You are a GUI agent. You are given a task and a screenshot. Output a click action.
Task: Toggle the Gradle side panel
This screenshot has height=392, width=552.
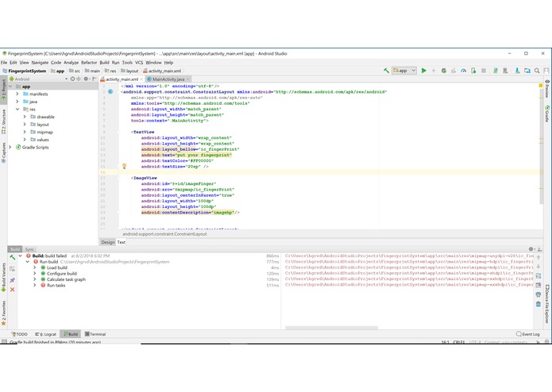pyautogui.click(x=546, y=113)
